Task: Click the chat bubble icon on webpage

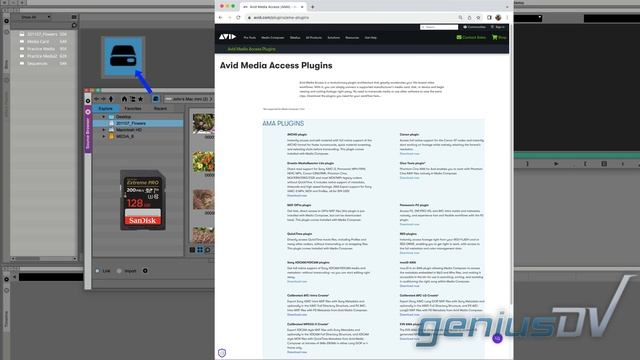Action: pyautogui.click(x=497, y=338)
